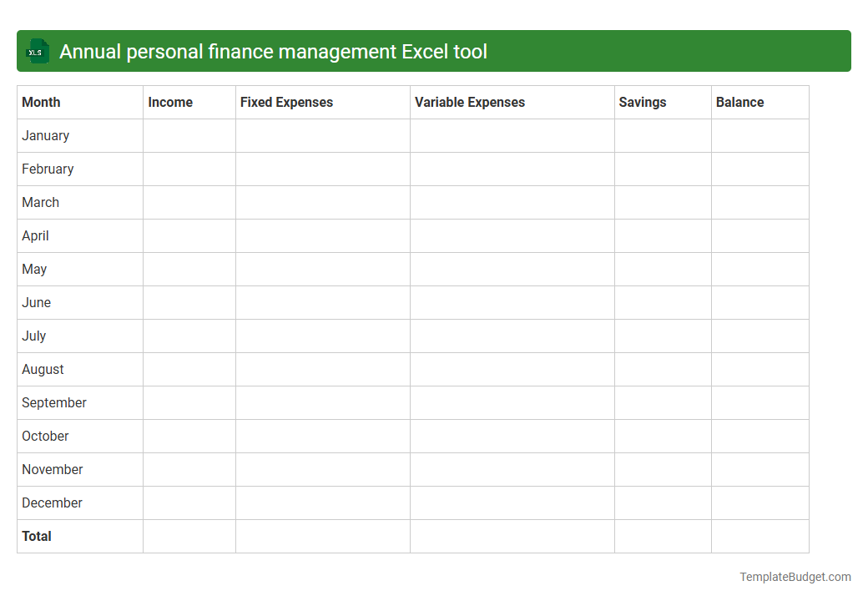Image resolution: width=868 pixels, height=601 pixels.
Task: Select the Savings cell for July
Action: tap(663, 336)
